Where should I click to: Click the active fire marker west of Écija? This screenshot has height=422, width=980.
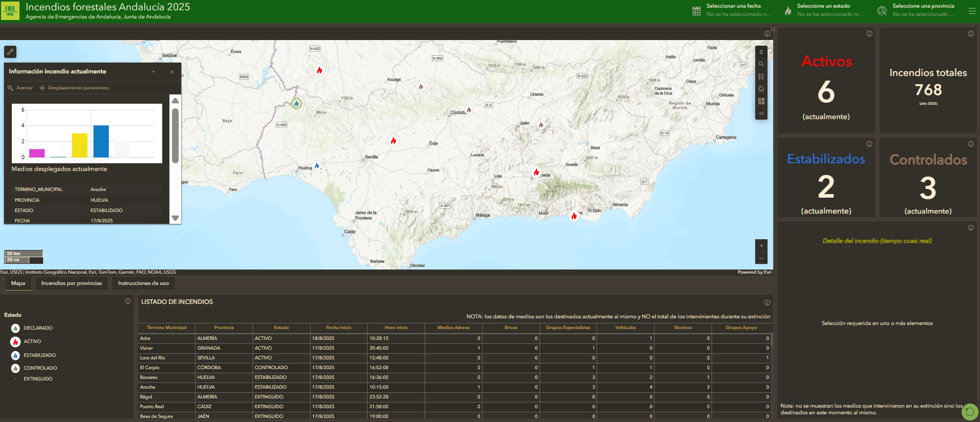click(393, 140)
